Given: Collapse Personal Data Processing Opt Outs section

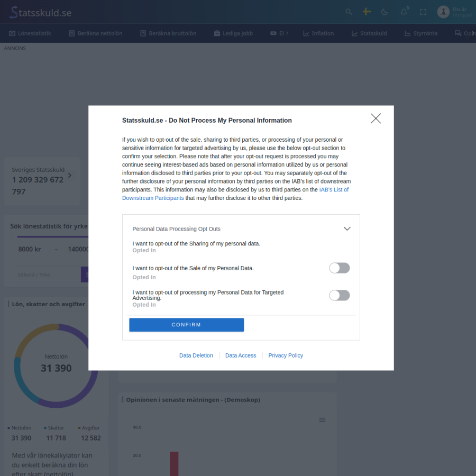Looking at the screenshot, I should click(347, 228).
